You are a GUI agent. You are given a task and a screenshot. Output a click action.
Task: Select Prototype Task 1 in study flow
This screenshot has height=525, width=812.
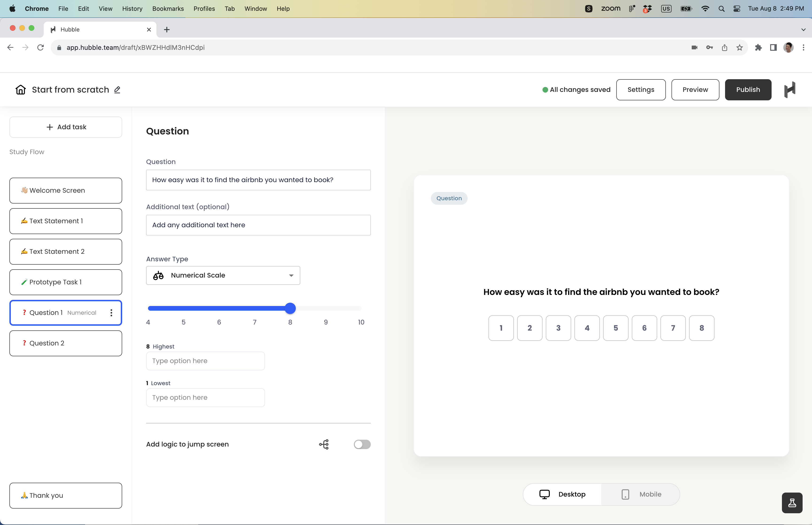pos(65,282)
